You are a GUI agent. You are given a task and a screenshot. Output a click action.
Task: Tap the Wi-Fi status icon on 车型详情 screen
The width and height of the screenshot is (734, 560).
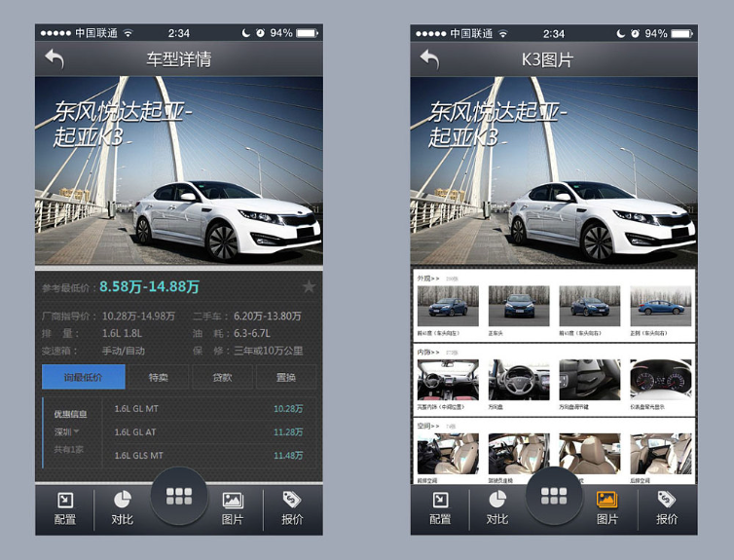click(x=128, y=33)
